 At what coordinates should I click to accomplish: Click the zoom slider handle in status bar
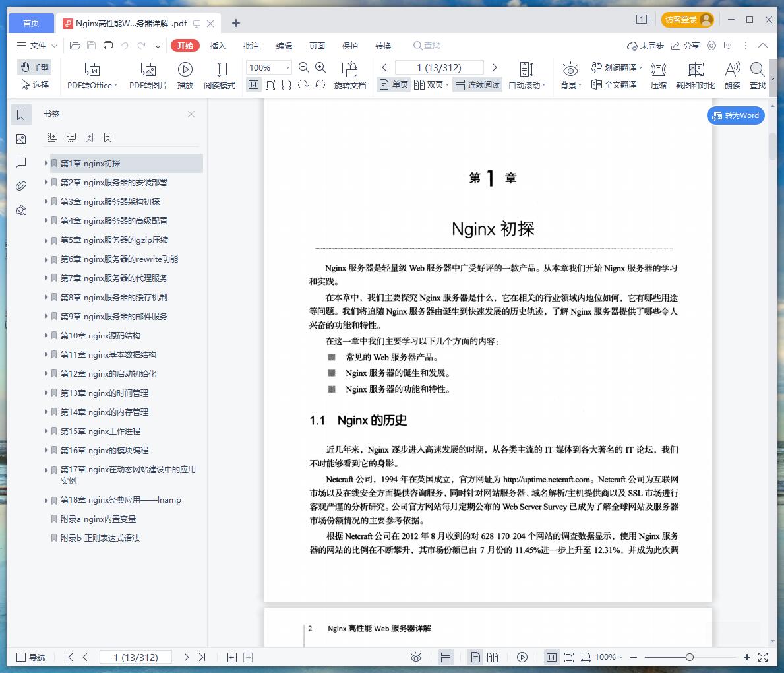[690, 657]
